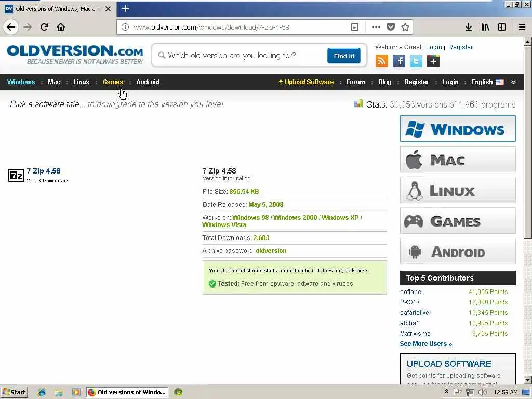Close the Old versions of Windows tab

click(x=108, y=9)
